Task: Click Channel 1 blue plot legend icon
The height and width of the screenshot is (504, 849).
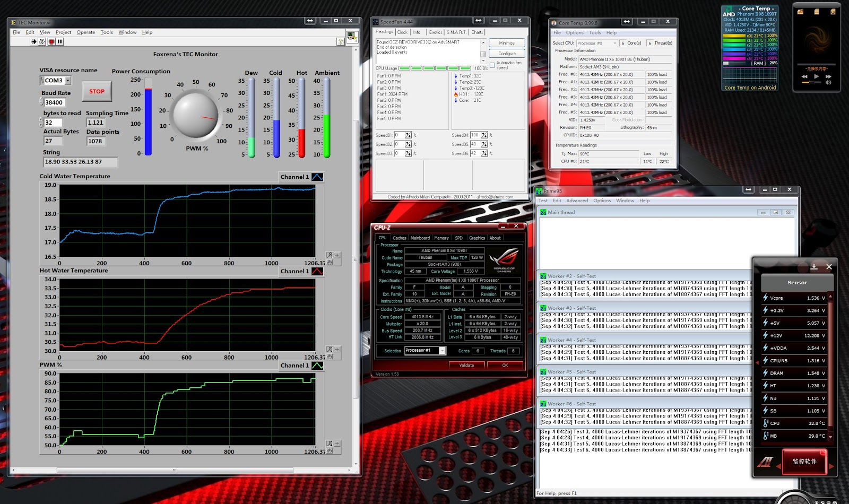Action: click(x=317, y=177)
